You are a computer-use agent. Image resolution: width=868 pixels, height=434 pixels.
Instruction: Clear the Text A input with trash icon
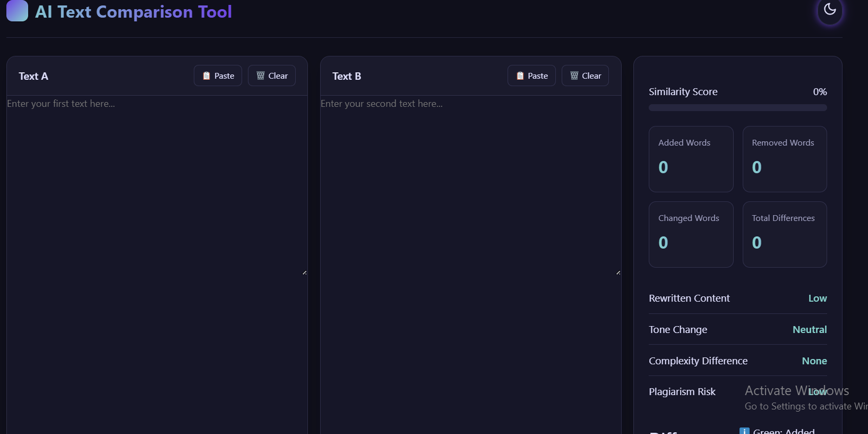click(x=272, y=76)
